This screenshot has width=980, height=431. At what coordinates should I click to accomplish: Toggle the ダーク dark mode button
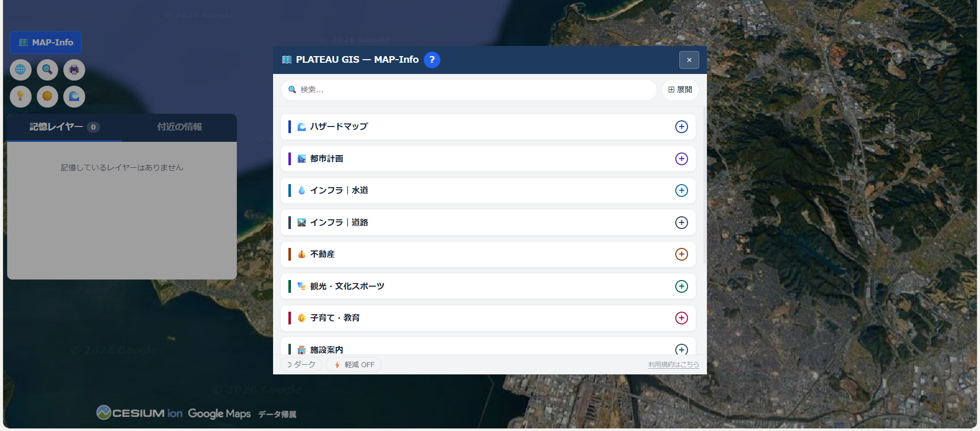pyautogui.click(x=301, y=365)
